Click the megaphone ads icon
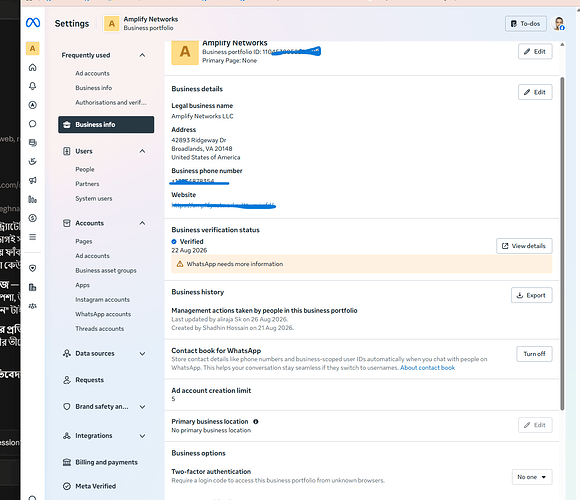 pyautogui.click(x=33, y=180)
